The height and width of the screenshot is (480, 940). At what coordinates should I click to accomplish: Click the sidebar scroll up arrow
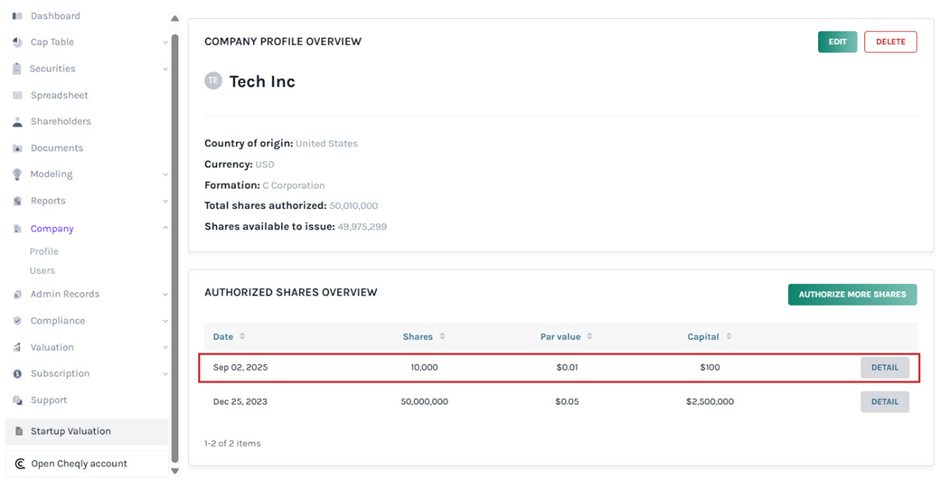[x=174, y=19]
